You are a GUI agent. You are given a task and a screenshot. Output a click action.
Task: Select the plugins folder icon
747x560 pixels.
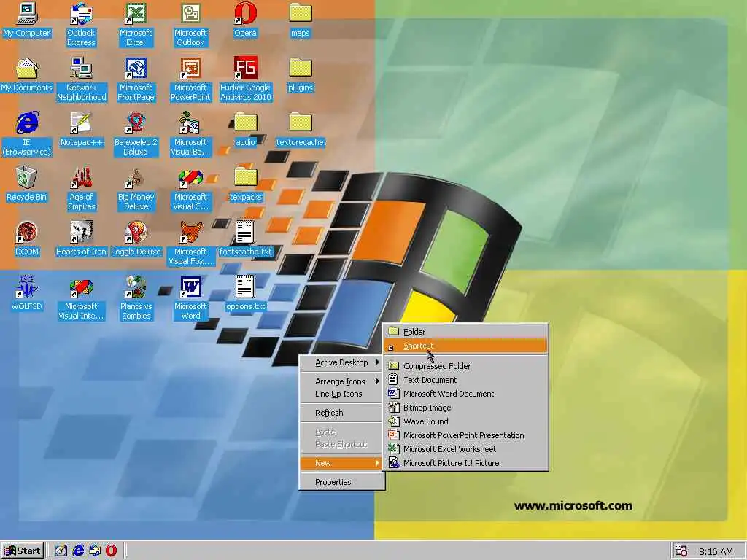[300, 75]
